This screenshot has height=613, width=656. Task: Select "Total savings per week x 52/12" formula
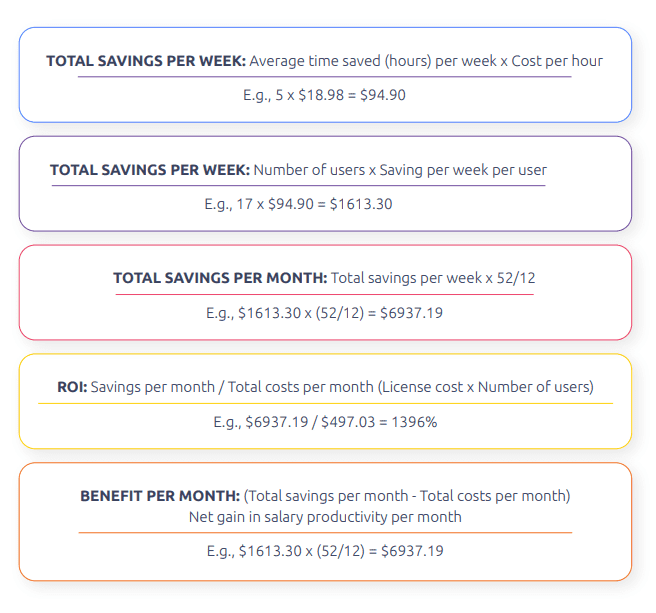click(433, 278)
